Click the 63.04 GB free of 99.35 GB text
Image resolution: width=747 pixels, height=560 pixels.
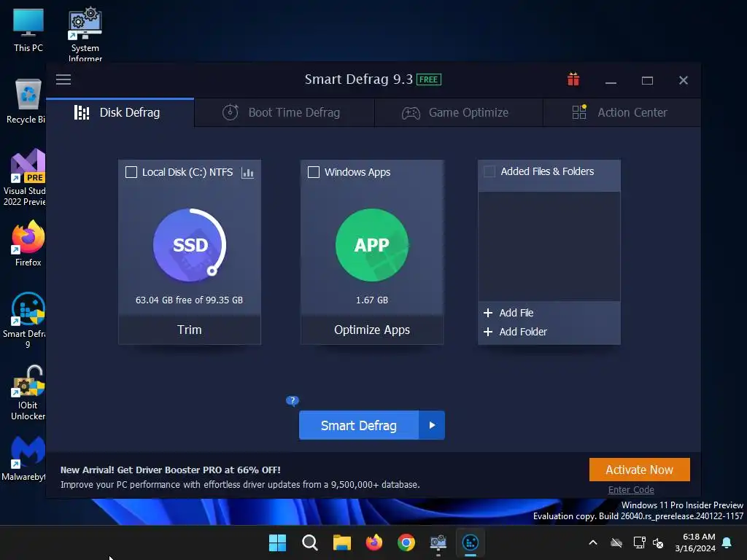(x=189, y=300)
